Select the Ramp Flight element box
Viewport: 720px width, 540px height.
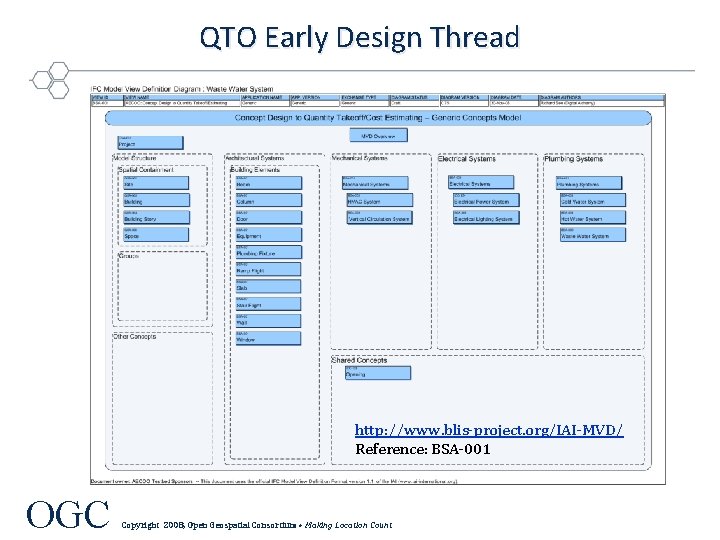click(x=268, y=269)
